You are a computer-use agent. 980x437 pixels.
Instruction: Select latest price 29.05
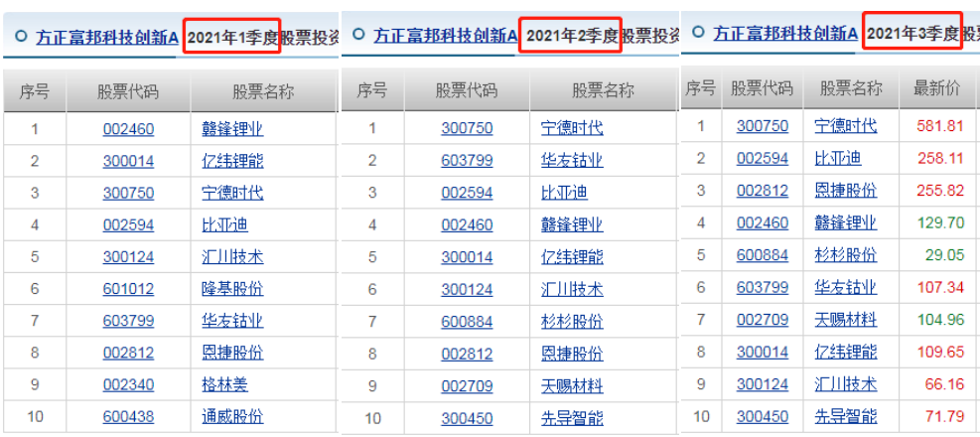[944, 255]
